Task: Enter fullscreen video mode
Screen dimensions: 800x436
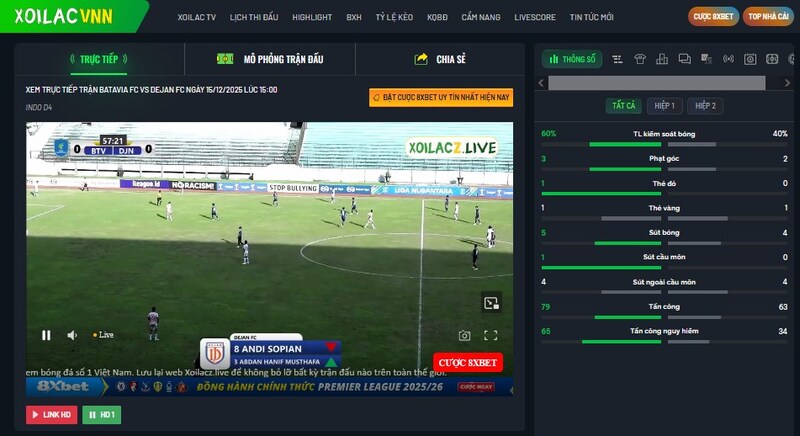Action: [x=490, y=336]
